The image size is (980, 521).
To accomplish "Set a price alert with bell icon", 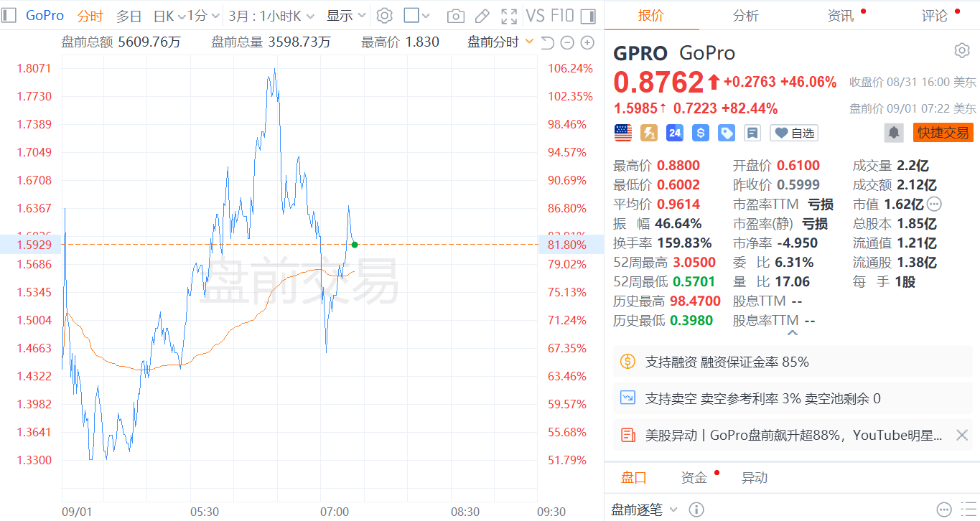I will [x=894, y=133].
